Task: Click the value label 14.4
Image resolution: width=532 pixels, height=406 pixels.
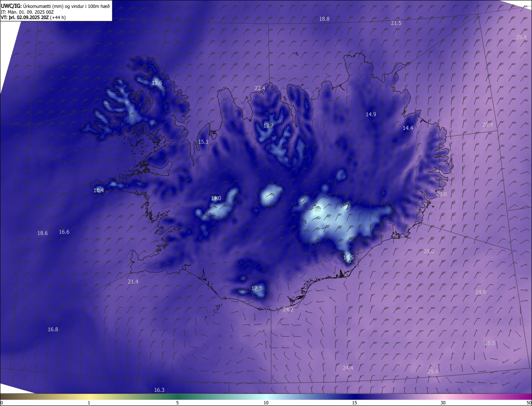Action: click(x=408, y=128)
